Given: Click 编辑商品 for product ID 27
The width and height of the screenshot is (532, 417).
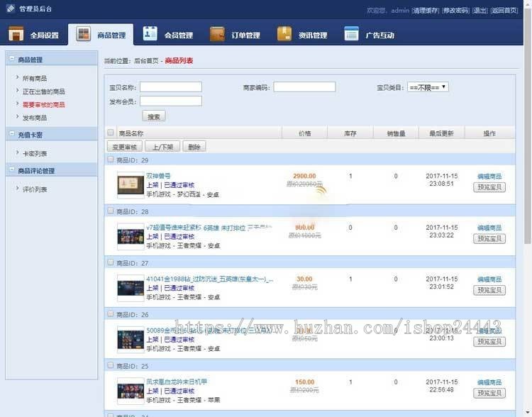Looking at the screenshot, I should click(x=489, y=279).
